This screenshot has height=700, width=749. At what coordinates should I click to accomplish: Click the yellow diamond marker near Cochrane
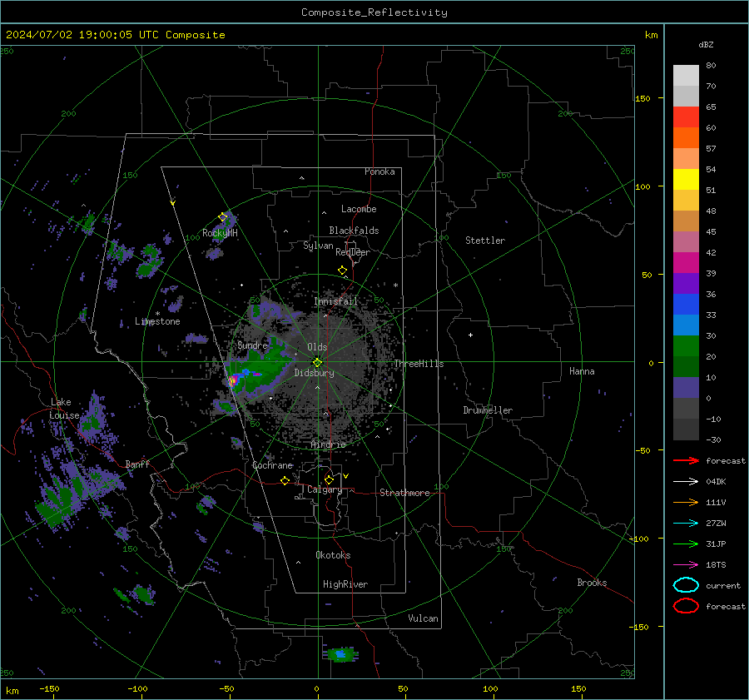[x=285, y=481]
